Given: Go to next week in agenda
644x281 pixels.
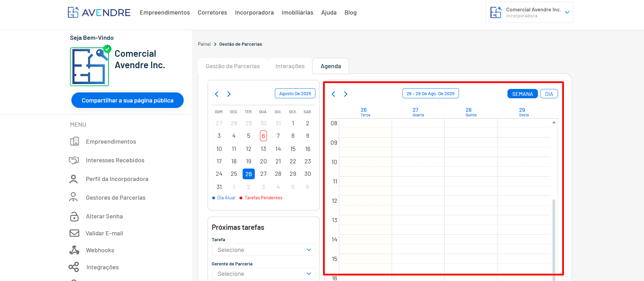Looking at the screenshot, I should (x=346, y=94).
